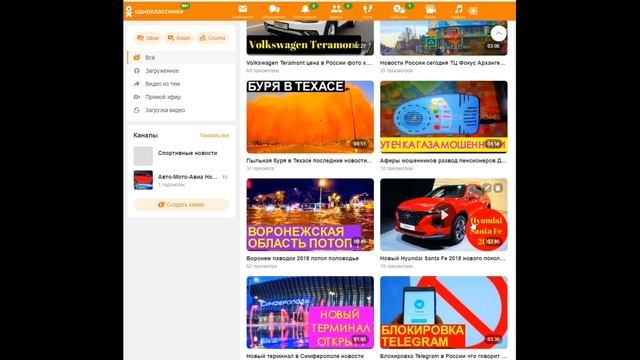Screen dimensions: 640x360
Task: Open the Music note icon
Action: pos(458,9)
